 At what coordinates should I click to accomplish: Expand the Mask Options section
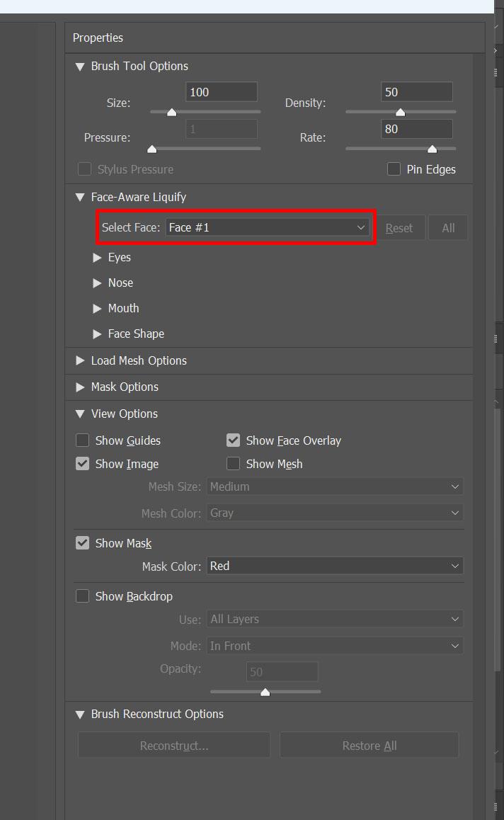(x=80, y=387)
